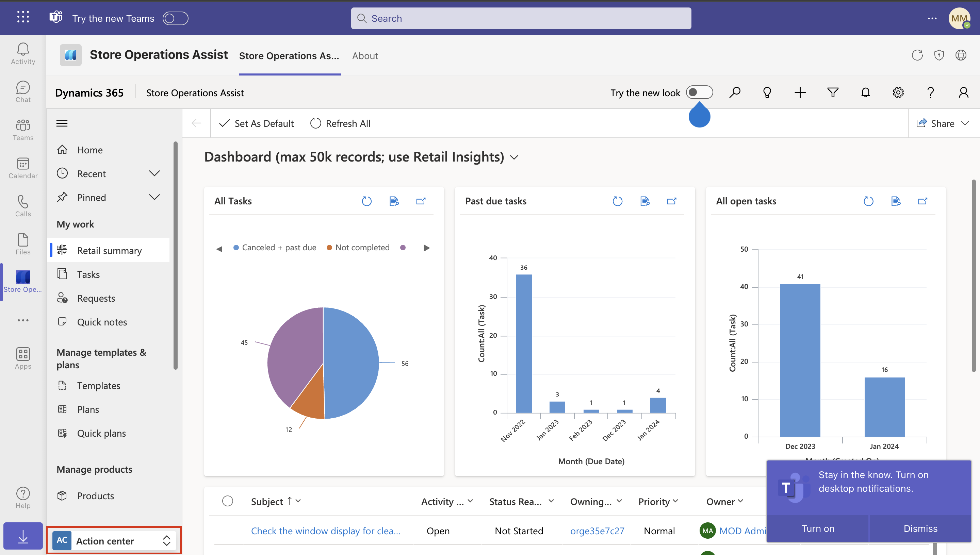Open Dynamics 365 search magnifier

click(x=735, y=92)
